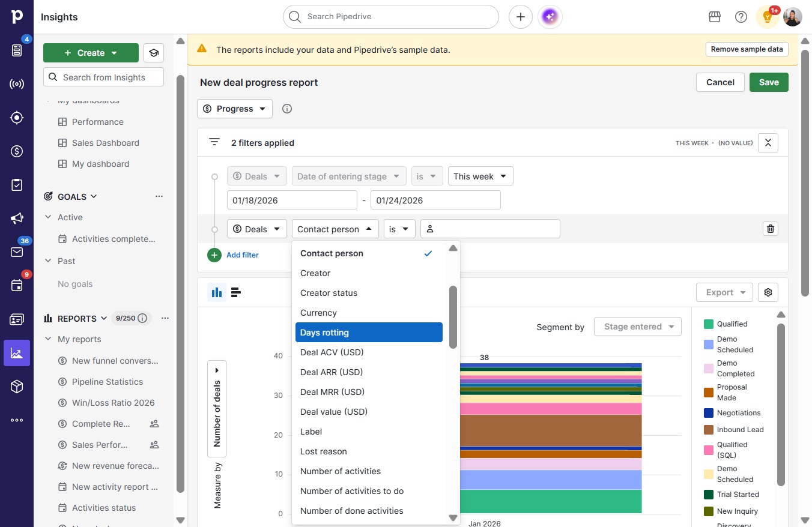Open the chart settings gear icon

coord(768,292)
